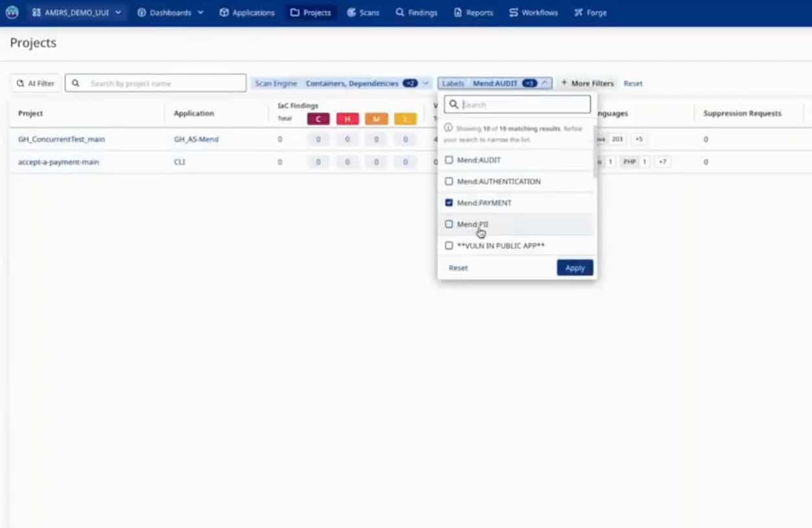812x528 pixels.
Task: Open the Workflows navigation item
Action: pyautogui.click(x=533, y=12)
